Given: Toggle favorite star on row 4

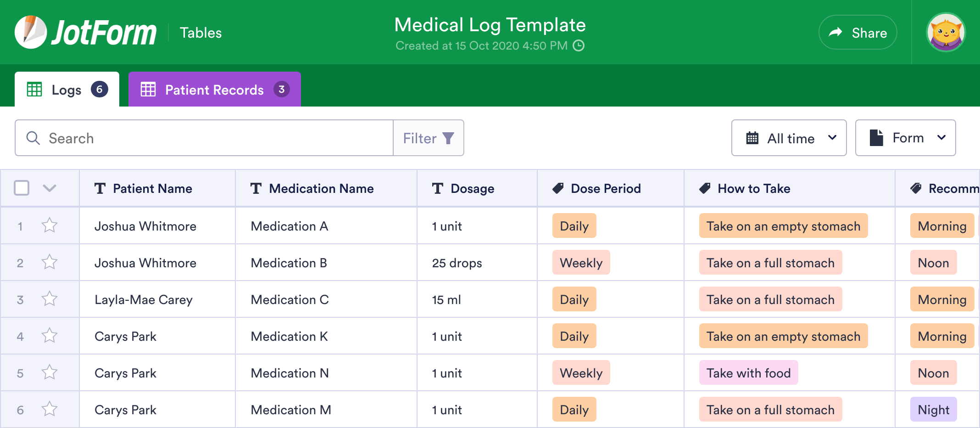Looking at the screenshot, I should click(x=49, y=336).
